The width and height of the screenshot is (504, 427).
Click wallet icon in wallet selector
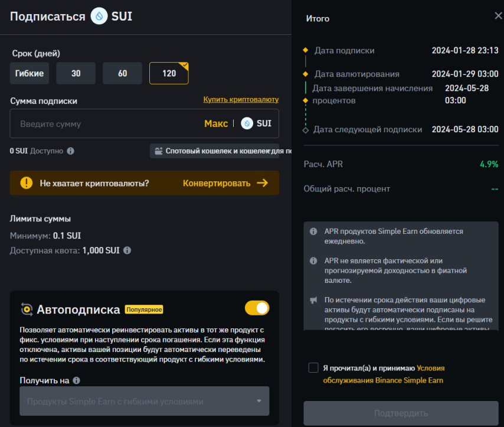[x=159, y=151]
